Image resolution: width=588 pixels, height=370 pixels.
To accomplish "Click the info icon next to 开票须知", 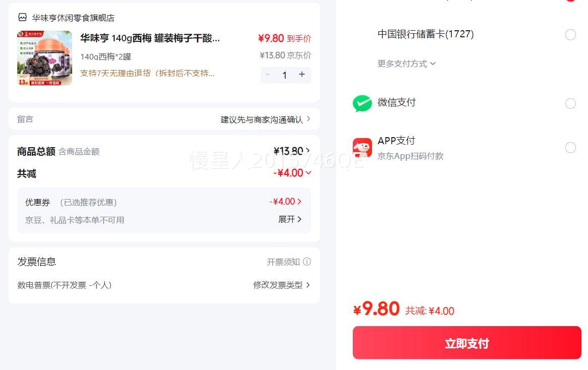I will 307,262.
